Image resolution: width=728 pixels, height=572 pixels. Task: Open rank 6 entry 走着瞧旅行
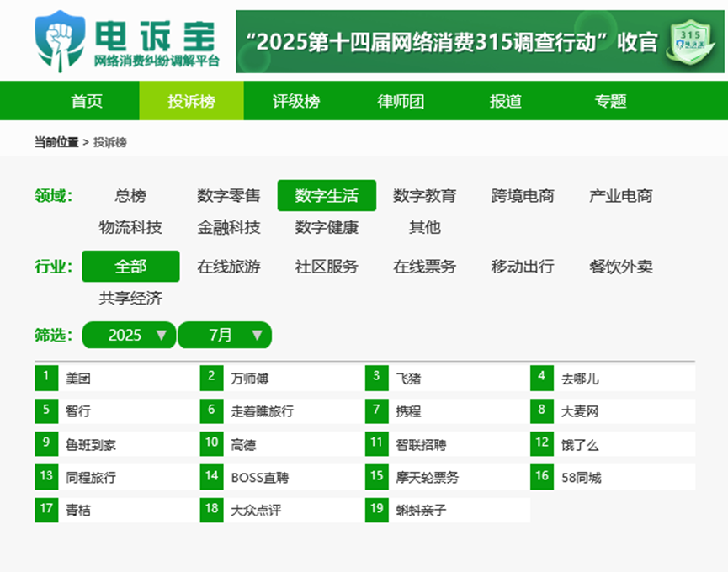click(282, 411)
